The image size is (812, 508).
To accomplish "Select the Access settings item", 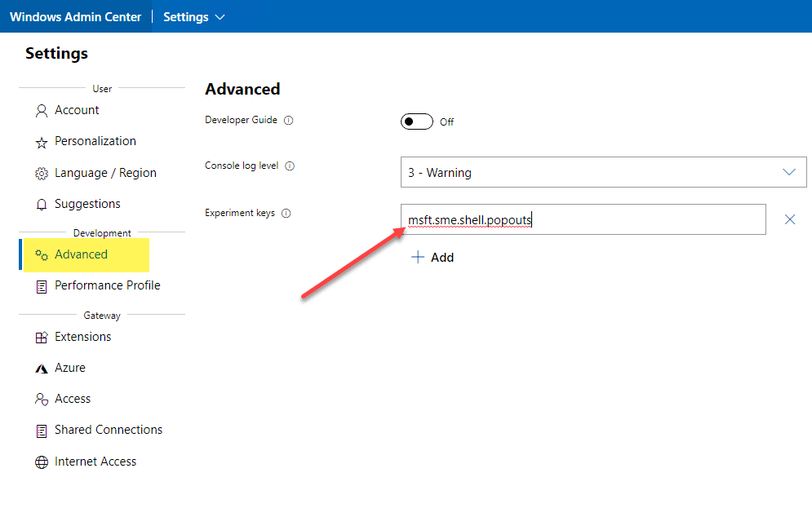I will 72,399.
